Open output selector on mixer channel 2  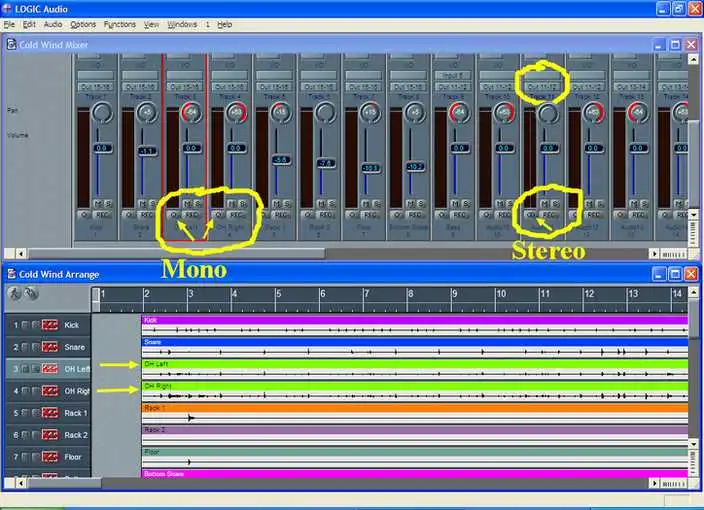[x=141, y=87]
